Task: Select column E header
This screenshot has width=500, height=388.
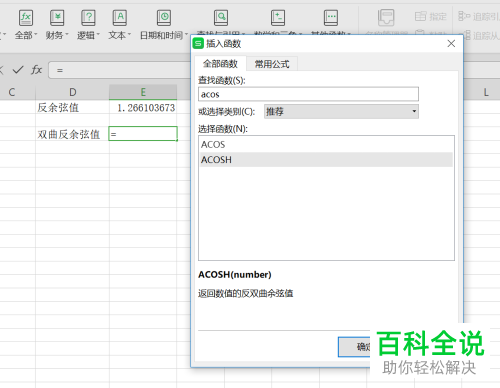Action: 143,92
